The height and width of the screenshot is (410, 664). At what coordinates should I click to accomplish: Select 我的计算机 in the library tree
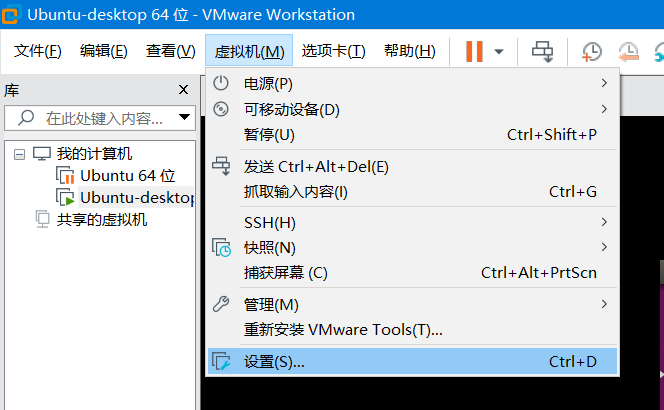point(94,153)
